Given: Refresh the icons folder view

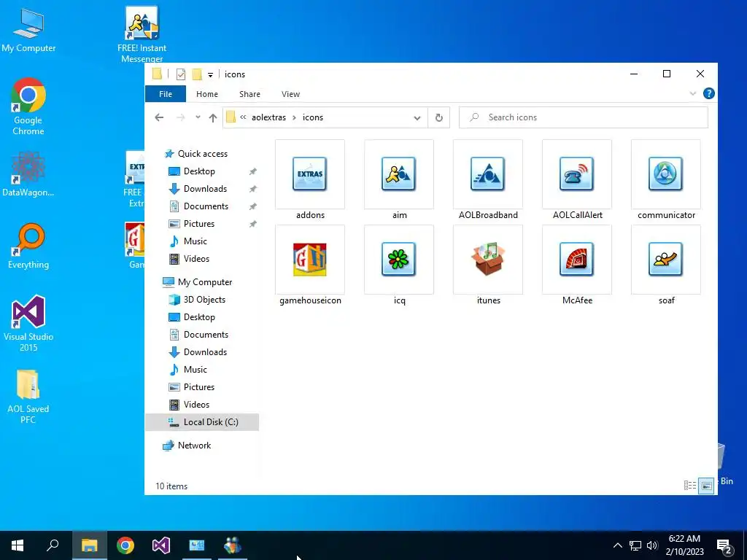Looking at the screenshot, I should [438, 117].
